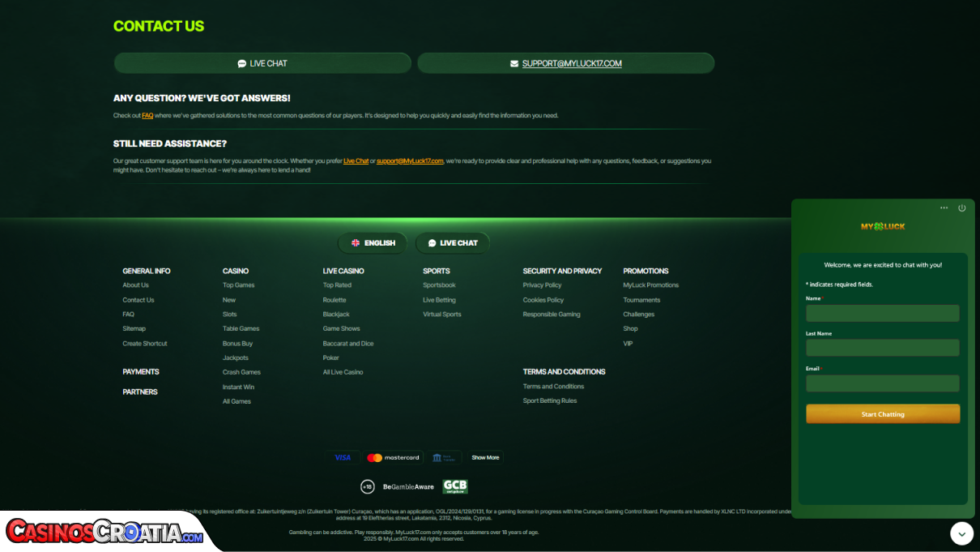This screenshot has height=552, width=980.
Task: Open the FAQ link in the answers paragraph
Action: point(147,116)
